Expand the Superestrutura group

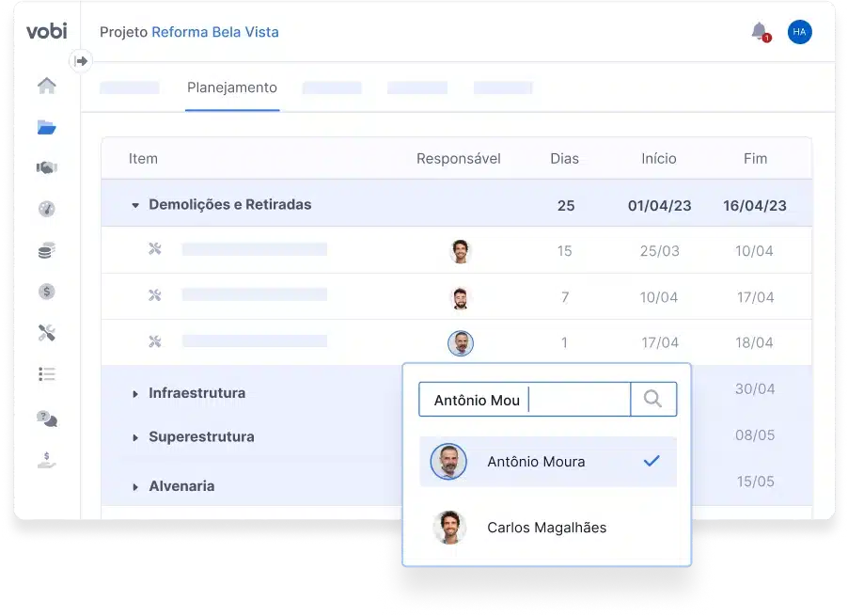click(x=135, y=438)
